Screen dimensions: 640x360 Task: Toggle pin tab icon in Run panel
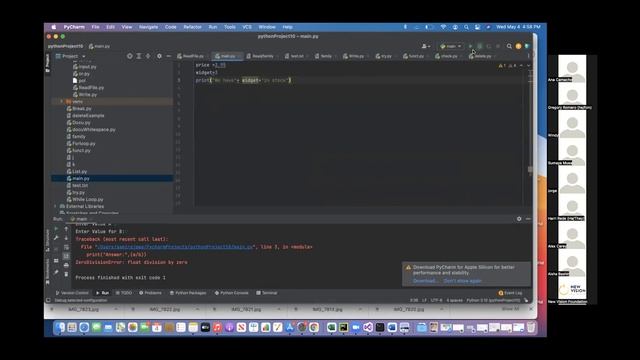tap(56, 272)
